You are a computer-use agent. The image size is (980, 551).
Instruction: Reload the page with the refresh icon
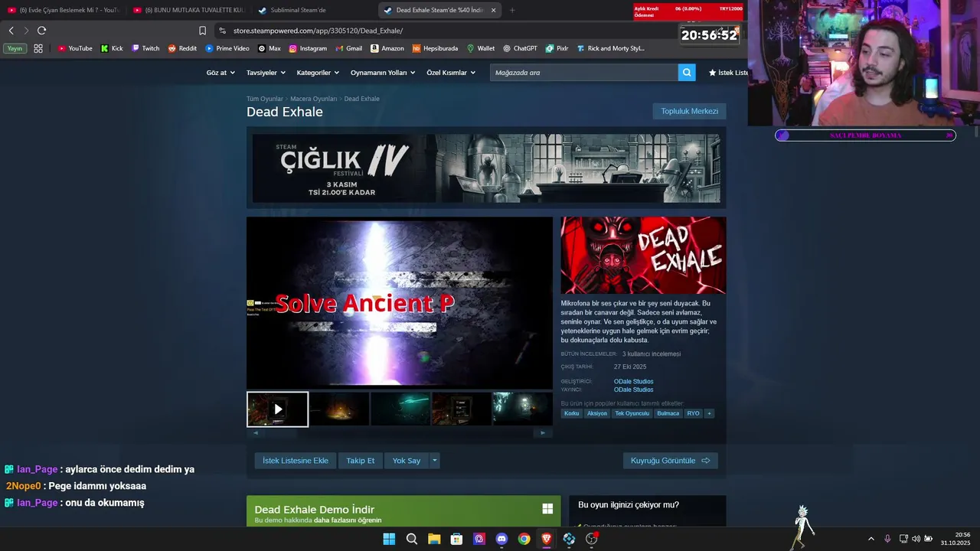[41, 31]
